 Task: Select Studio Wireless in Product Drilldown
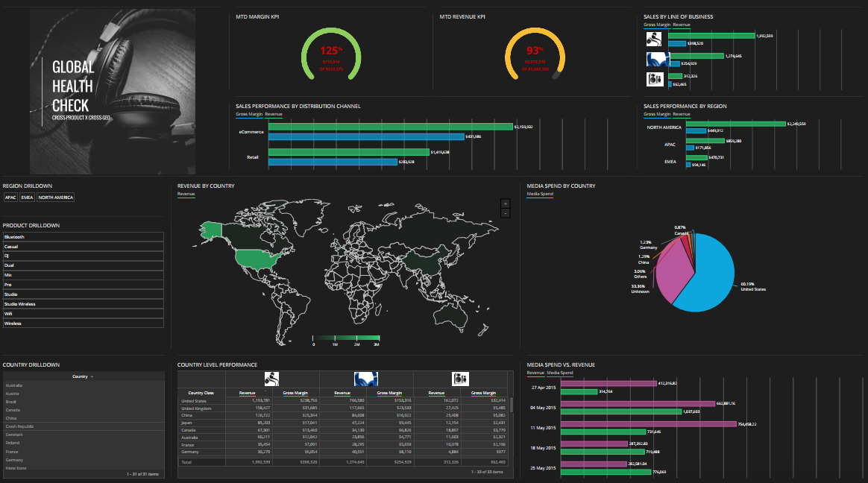pyautogui.click(x=82, y=304)
